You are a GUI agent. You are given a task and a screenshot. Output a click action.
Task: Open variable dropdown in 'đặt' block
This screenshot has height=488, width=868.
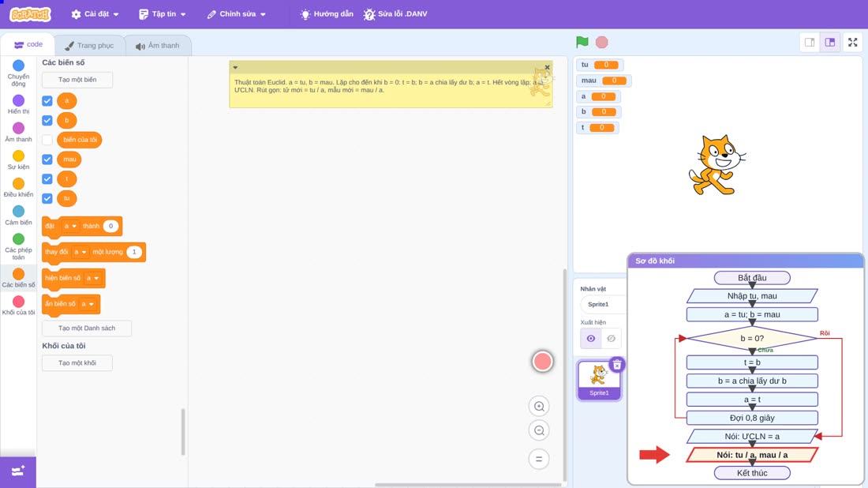[x=70, y=226]
